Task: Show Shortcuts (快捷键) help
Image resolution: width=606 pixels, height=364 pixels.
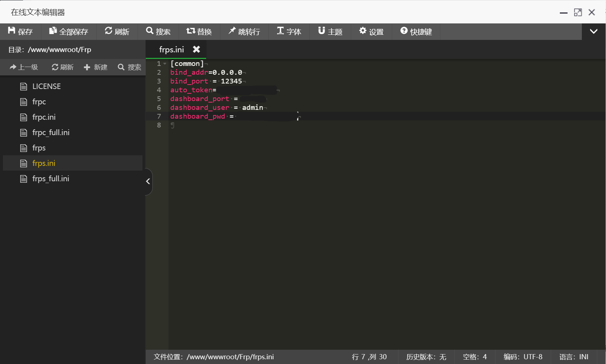Action: pos(404,31)
